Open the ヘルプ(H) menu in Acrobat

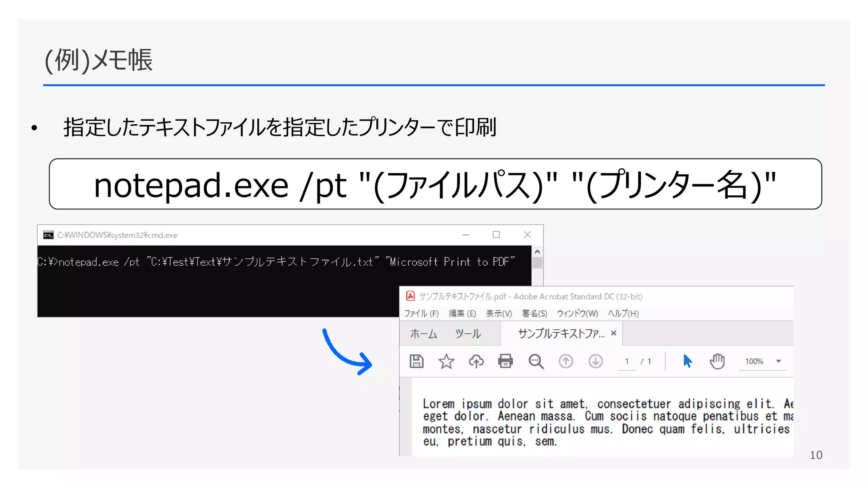[623, 313]
